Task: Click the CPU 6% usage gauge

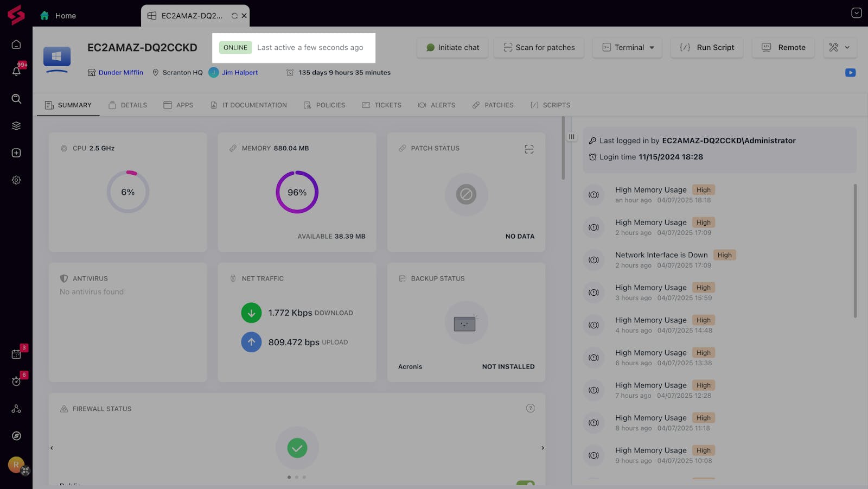Action: tap(128, 192)
